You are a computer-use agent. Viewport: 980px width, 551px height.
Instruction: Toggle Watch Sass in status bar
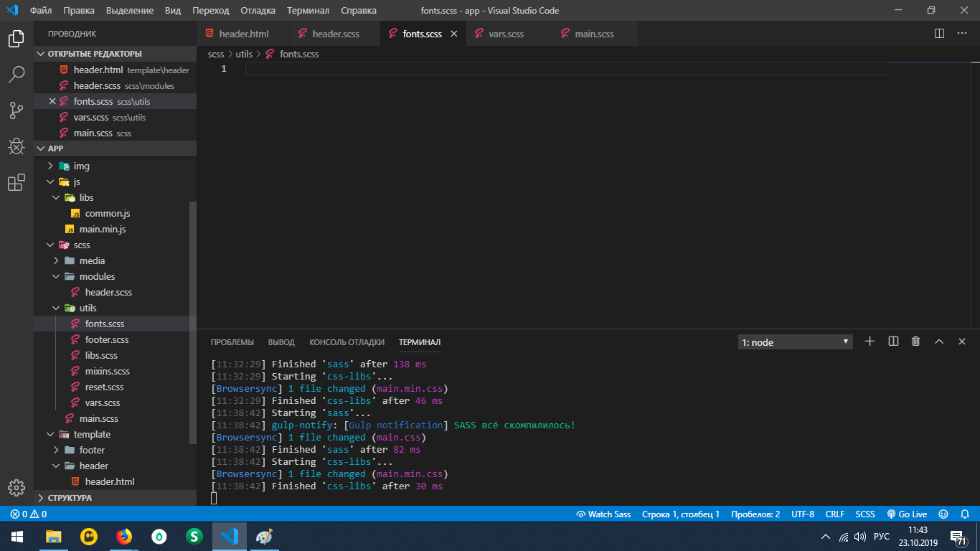603,514
